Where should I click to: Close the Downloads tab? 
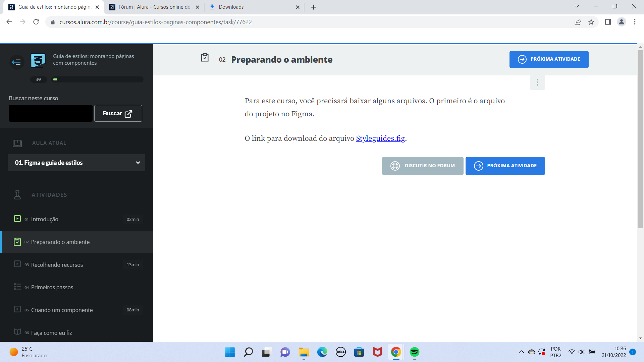coord(298,7)
